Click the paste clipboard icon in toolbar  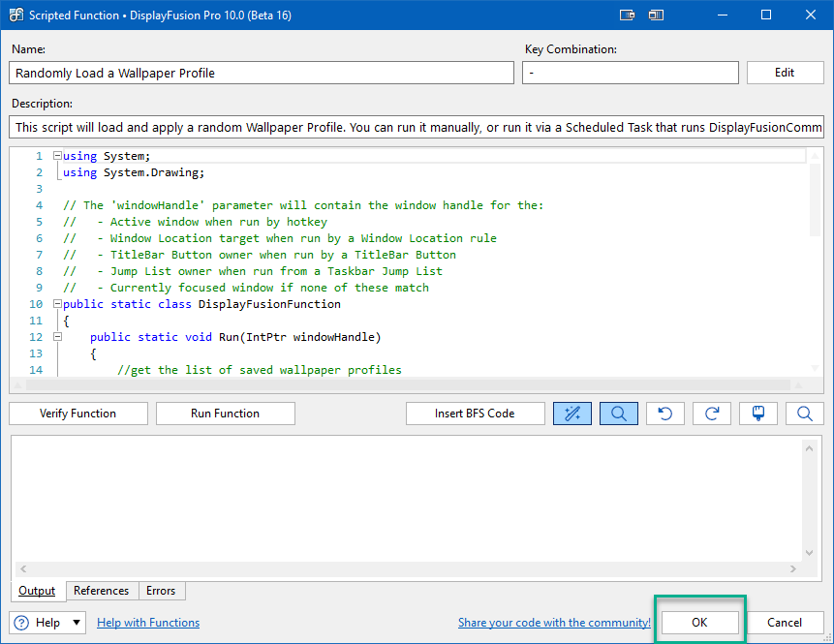pos(757,414)
